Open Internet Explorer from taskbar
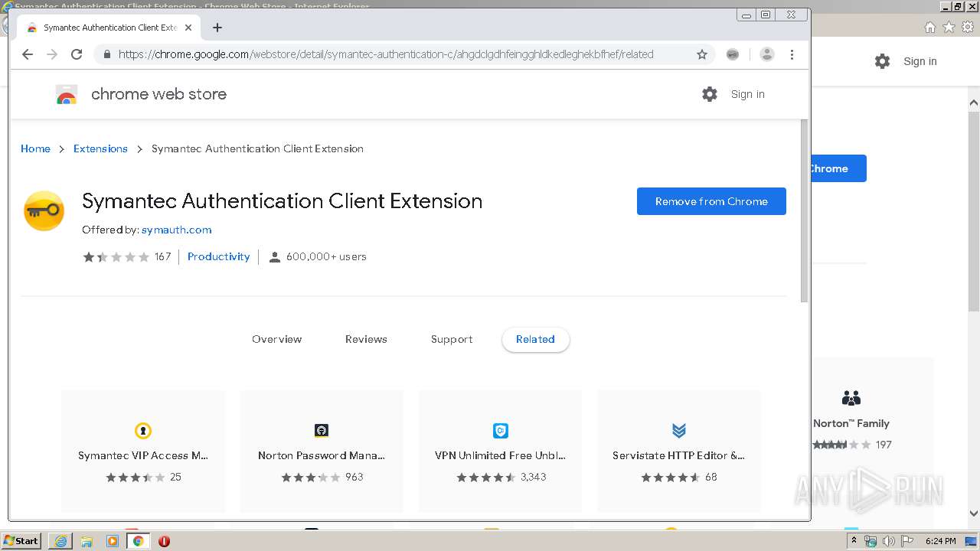The height and width of the screenshot is (551, 980). pyautogui.click(x=60, y=541)
